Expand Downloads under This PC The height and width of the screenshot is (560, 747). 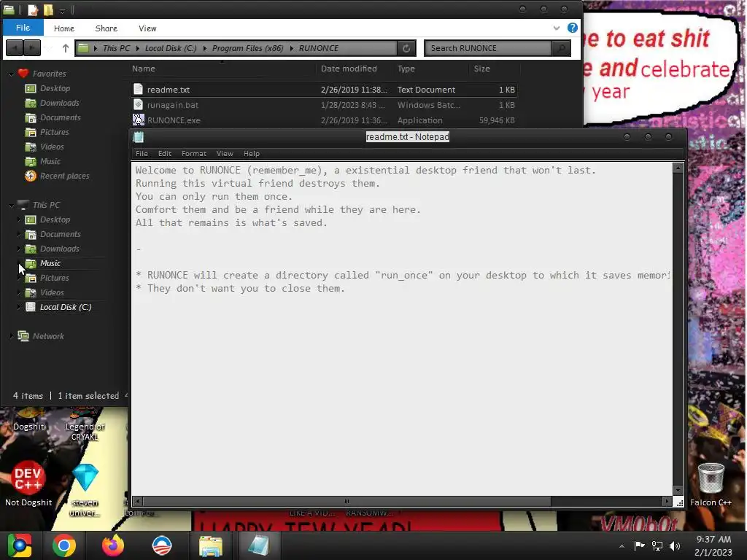(18, 249)
